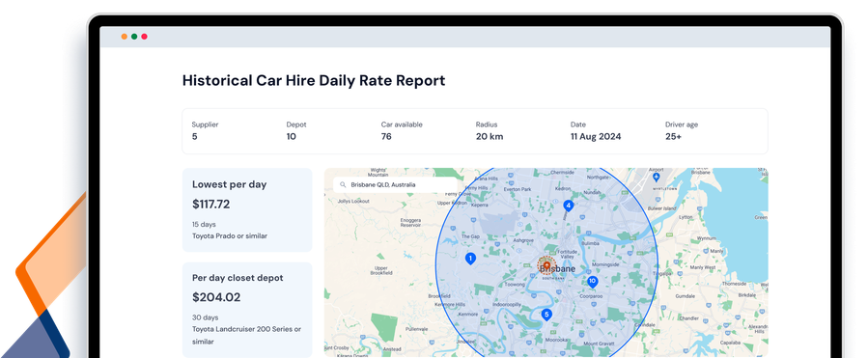Click Indooroopilly label on map
This screenshot has height=358, width=868.
click(508, 304)
